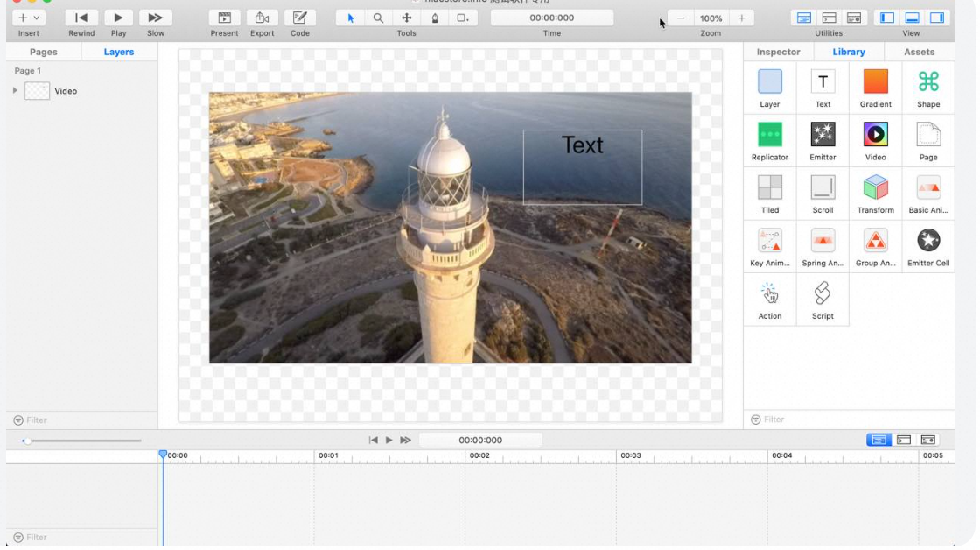Viewport: 980px width, 550px height.
Task: Switch to the Inspector tab
Action: coord(778,52)
